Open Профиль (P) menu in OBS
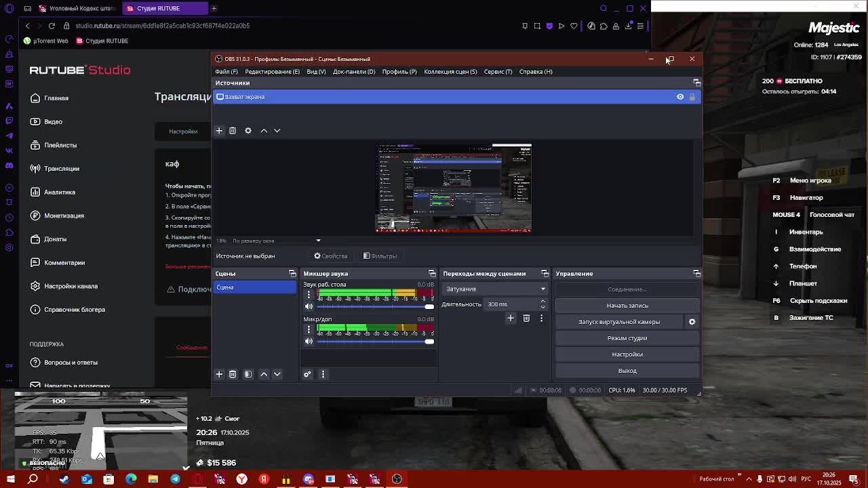868x488 pixels. [399, 71]
